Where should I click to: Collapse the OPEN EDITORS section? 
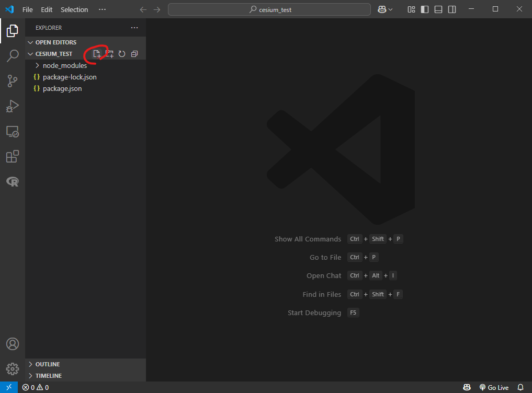pyautogui.click(x=56, y=42)
